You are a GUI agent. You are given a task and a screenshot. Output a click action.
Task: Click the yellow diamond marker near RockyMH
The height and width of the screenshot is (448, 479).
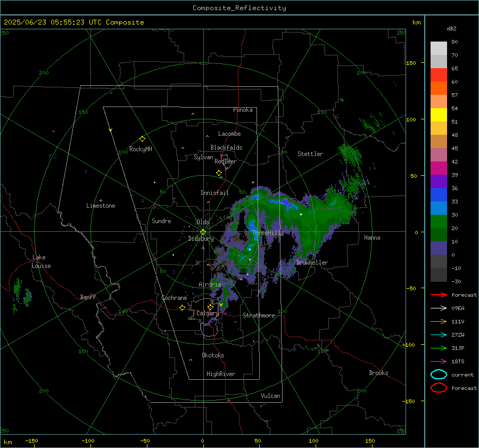tap(142, 139)
